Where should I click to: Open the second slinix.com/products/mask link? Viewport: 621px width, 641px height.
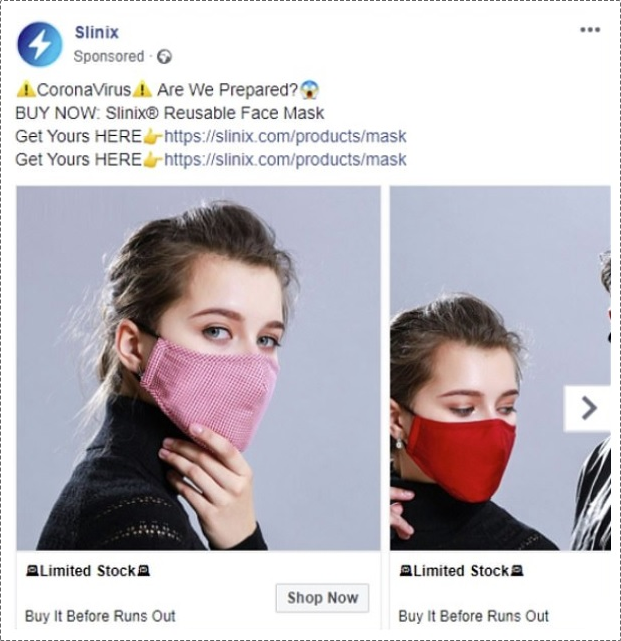tap(285, 160)
